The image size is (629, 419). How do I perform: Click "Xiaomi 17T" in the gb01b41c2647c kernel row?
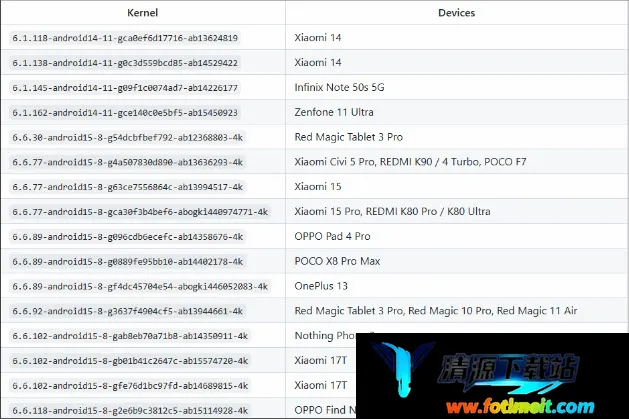[x=321, y=360]
